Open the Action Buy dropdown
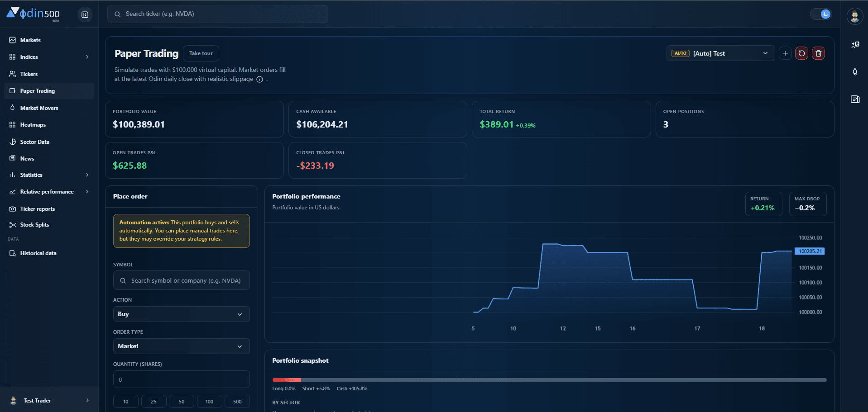The height and width of the screenshot is (412, 868). (x=181, y=314)
